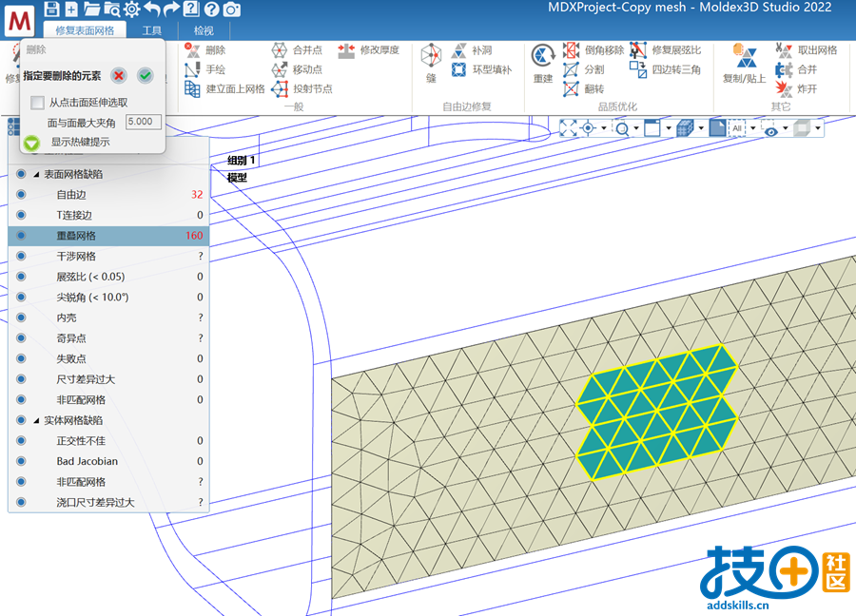Select the 建立面上网格 tool
Viewport: 856px width, 616px height.
224,89
